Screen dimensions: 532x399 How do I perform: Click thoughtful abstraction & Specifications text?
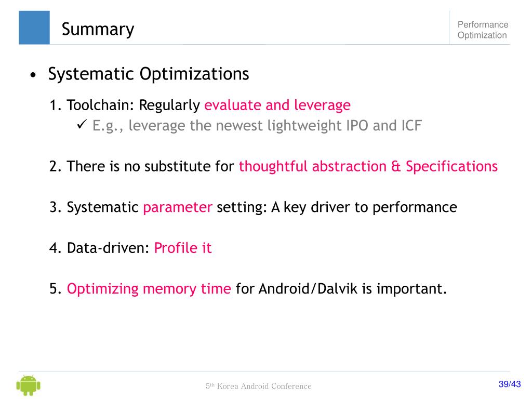coord(368,166)
